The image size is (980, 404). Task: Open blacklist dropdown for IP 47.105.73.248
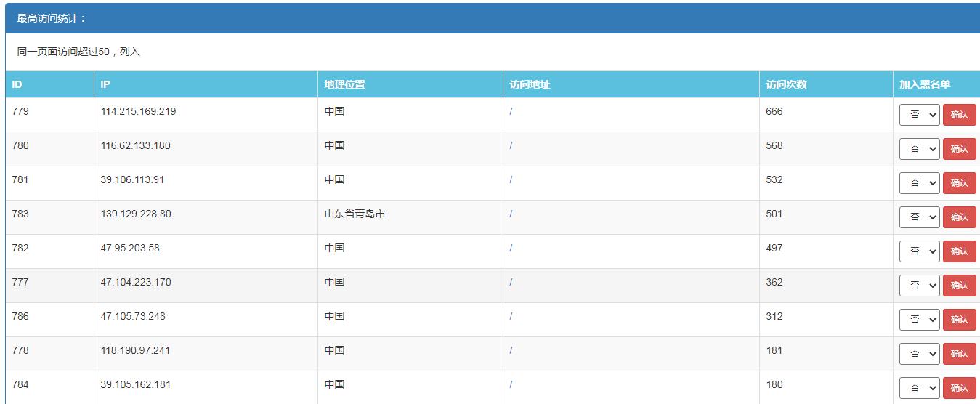[x=919, y=320]
